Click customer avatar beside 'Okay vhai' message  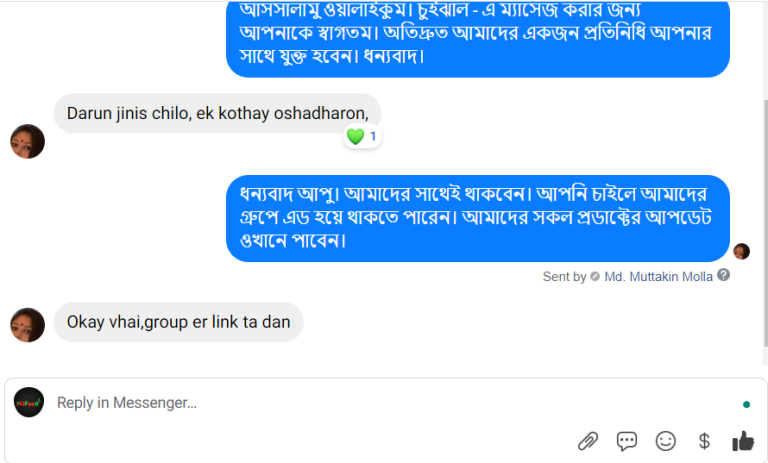pyautogui.click(x=27, y=325)
